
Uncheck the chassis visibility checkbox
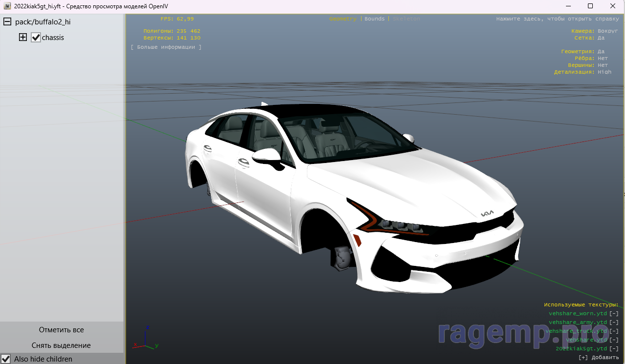(36, 38)
